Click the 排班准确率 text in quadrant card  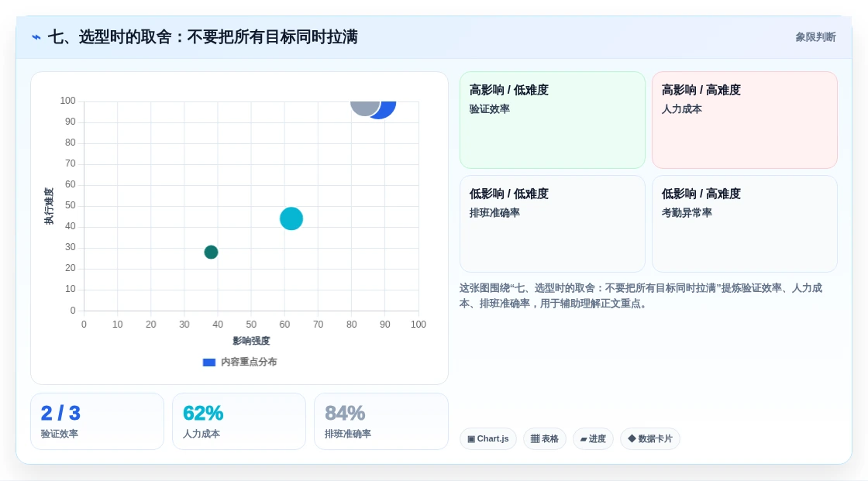coord(494,212)
